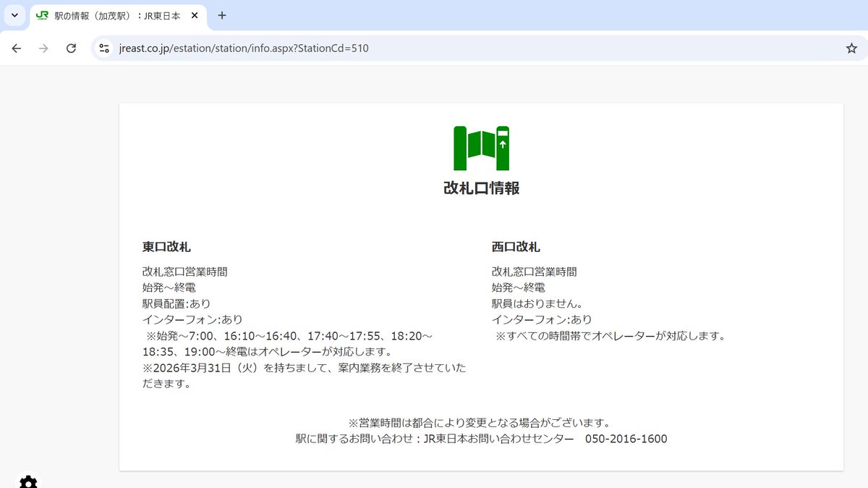Viewport: 868px width, 488px height.
Task: Select the 改札口情報 heading text
Action: pyautogui.click(x=482, y=188)
